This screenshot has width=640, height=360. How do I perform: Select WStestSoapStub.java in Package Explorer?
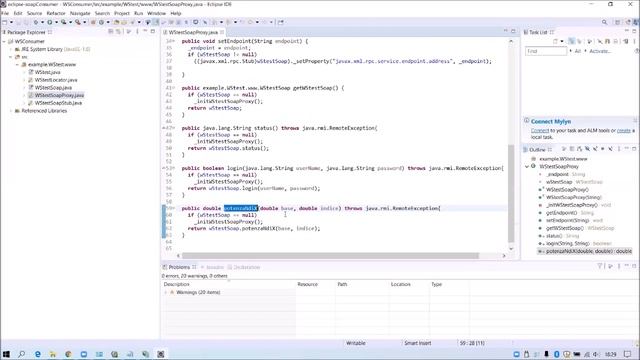point(58,103)
